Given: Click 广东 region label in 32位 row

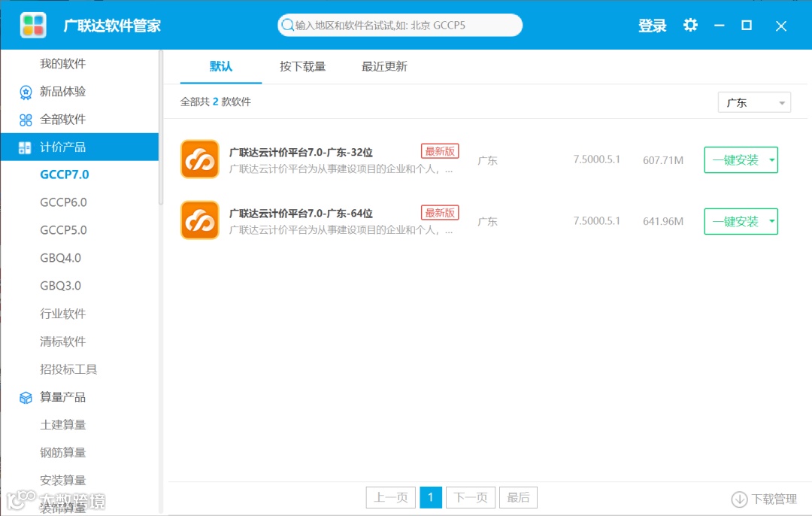Looking at the screenshot, I should point(487,160).
